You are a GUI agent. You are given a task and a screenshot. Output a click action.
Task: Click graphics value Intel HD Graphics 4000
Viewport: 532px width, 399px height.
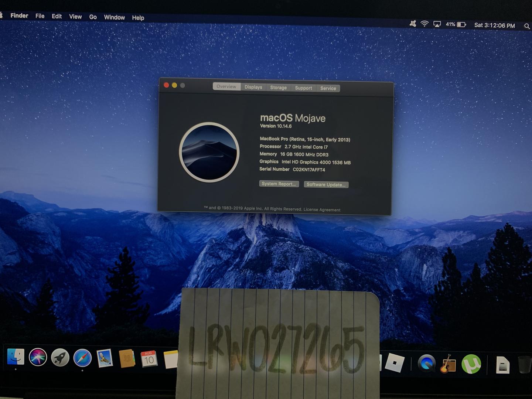(316, 162)
